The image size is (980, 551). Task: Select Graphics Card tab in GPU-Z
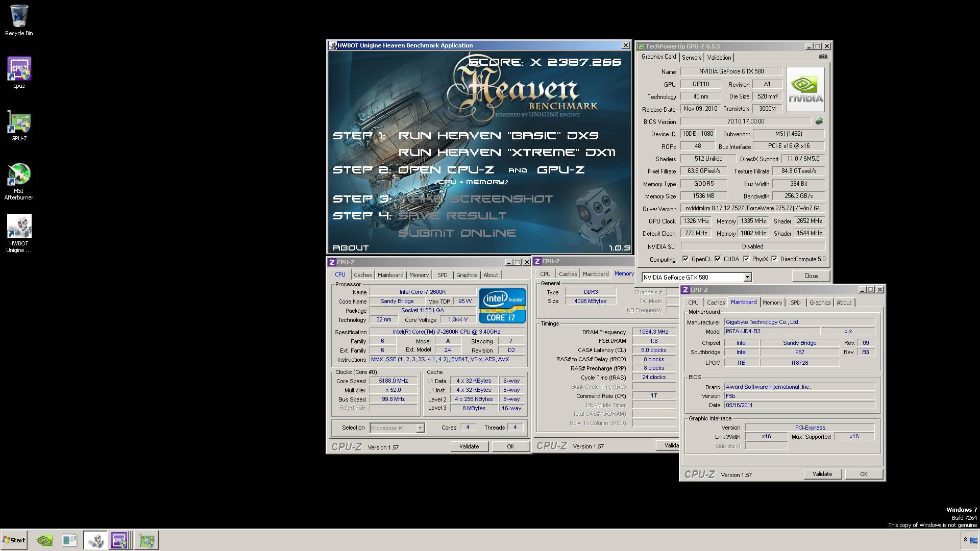pos(658,57)
